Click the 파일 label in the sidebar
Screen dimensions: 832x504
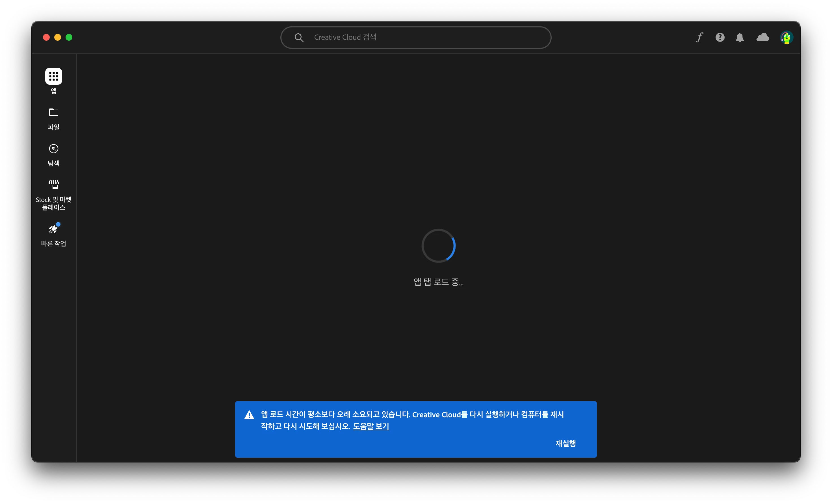click(x=53, y=127)
